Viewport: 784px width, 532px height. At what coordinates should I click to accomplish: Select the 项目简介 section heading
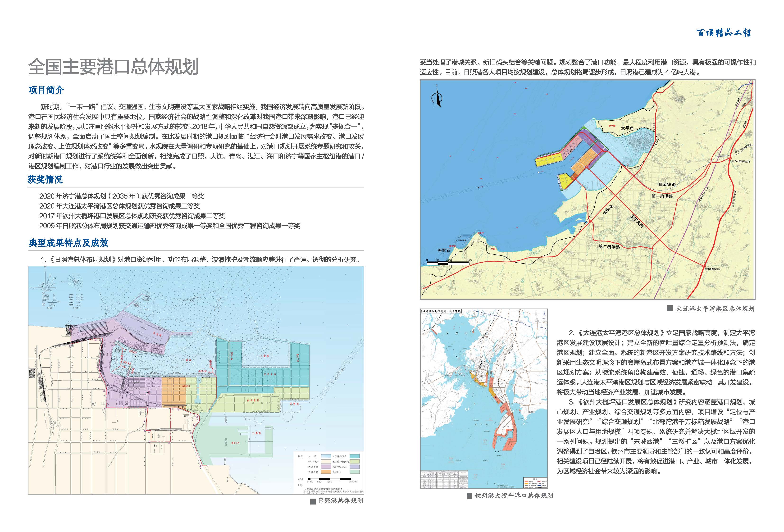[46, 90]
